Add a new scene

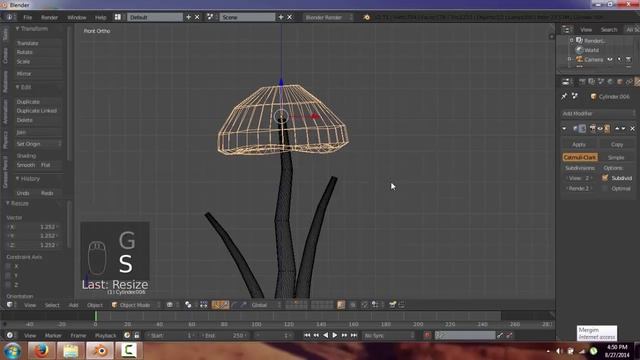[x=281, y=17]
